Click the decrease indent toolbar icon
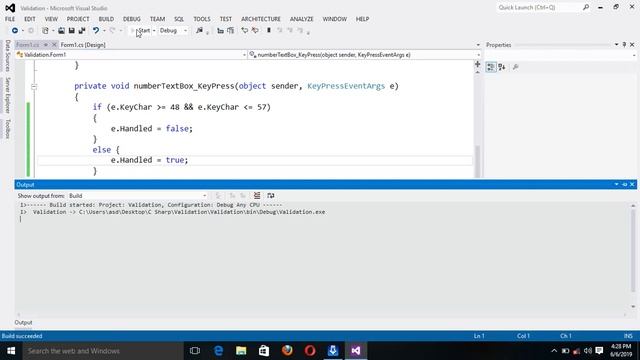Image resolution: width=640 pixels, height=360 pixels. click(x=220, y=31)
